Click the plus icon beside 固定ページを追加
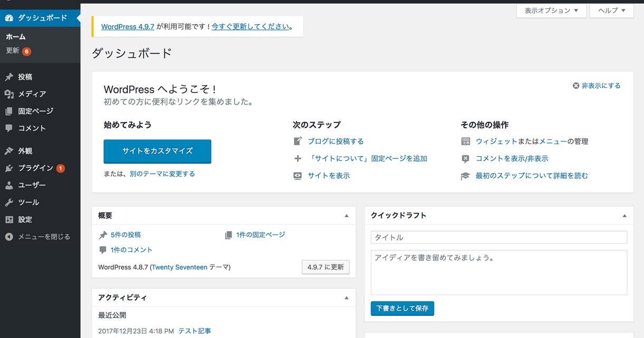The image size is (644, 338). 298,158
